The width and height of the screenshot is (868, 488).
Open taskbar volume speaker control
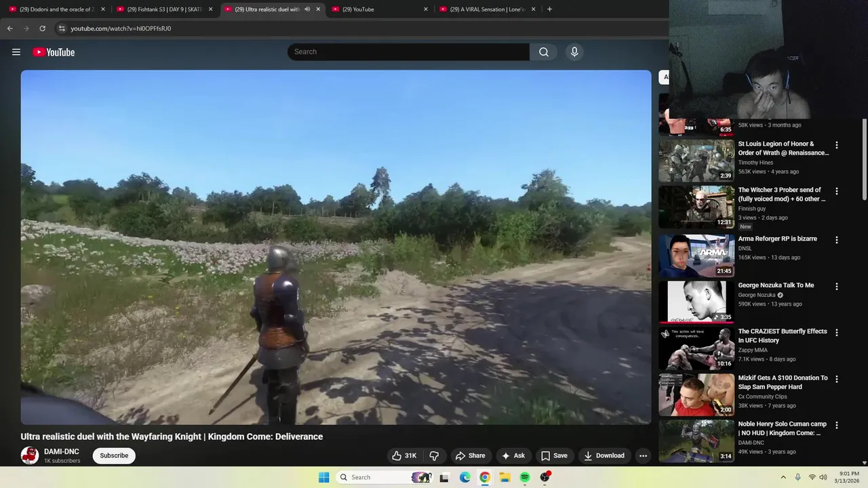823,477
